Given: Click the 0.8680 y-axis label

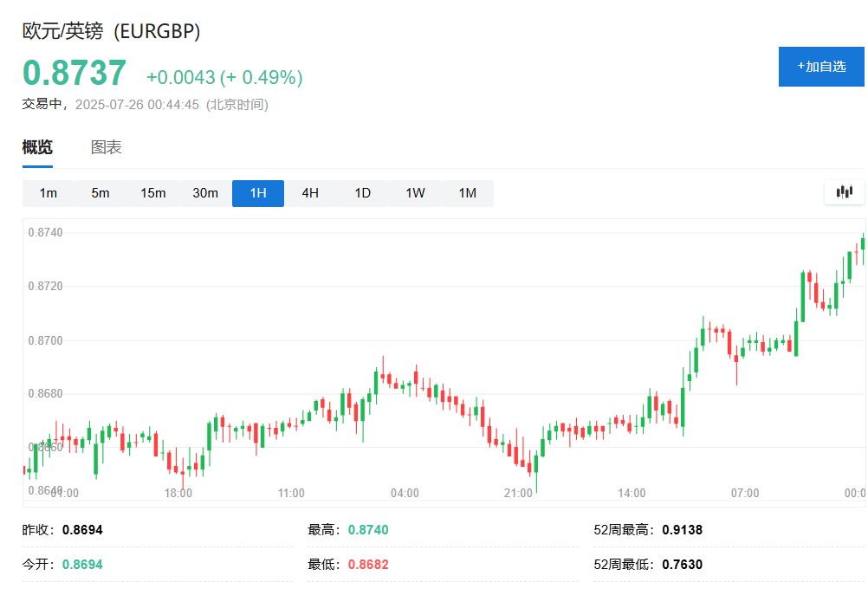Looking at the screenshot, I should (45, 393).
